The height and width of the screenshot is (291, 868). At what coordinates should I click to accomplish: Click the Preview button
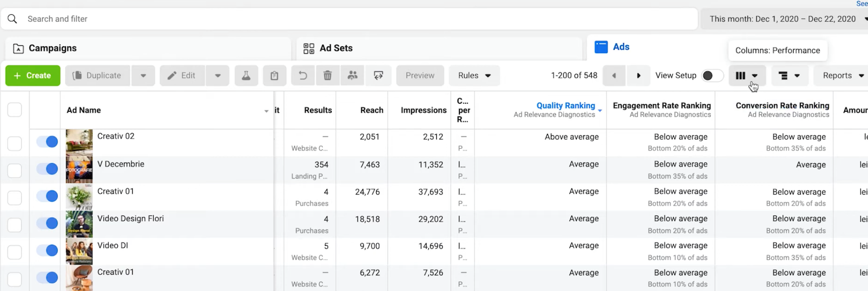click(420, 75)
